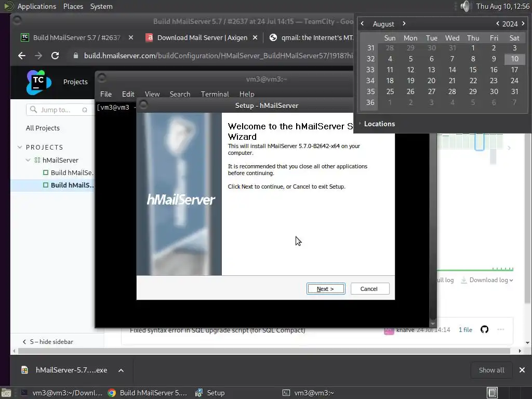This screenshot has width=532, height=399.
Task: Switch to Build hMailServer 5.7 browser tab
Action: [x=76, y=37]
